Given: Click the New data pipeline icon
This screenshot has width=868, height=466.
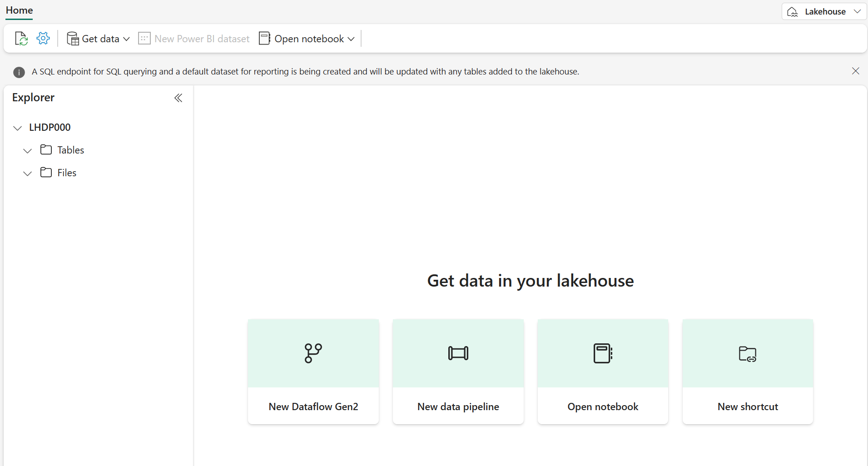Looking at the screenshot, I should 458,353.
